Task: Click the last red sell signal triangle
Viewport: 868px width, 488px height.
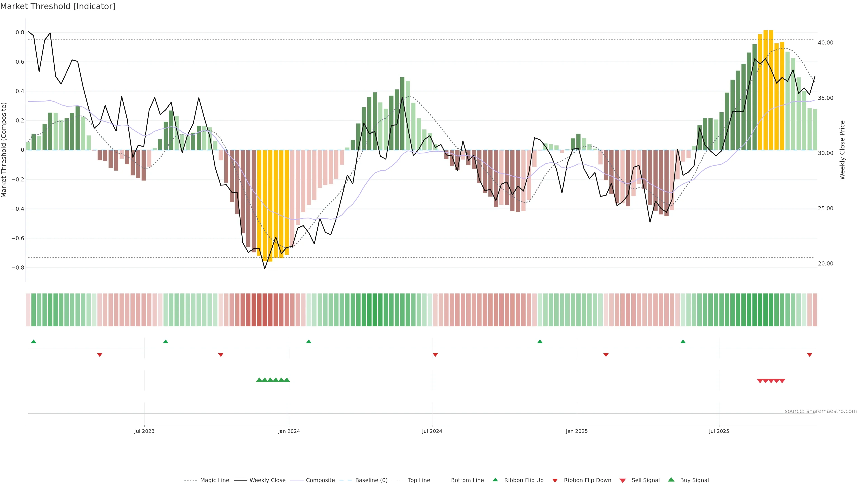Action: click(782, 381)
